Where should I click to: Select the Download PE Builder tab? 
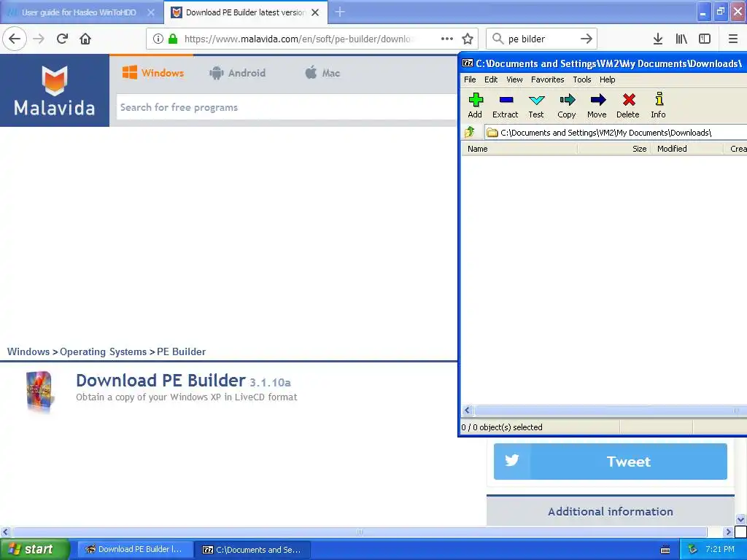point(245,12)
